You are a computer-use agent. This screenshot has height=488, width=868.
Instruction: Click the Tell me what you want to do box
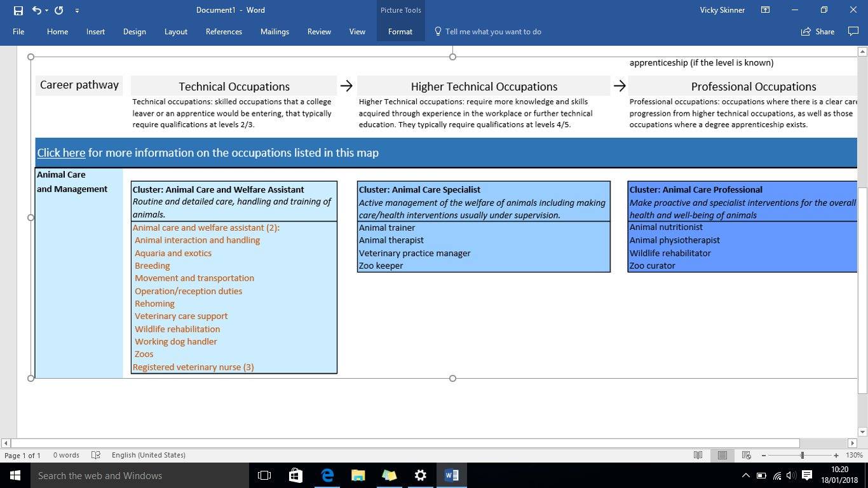click(487, 32)
